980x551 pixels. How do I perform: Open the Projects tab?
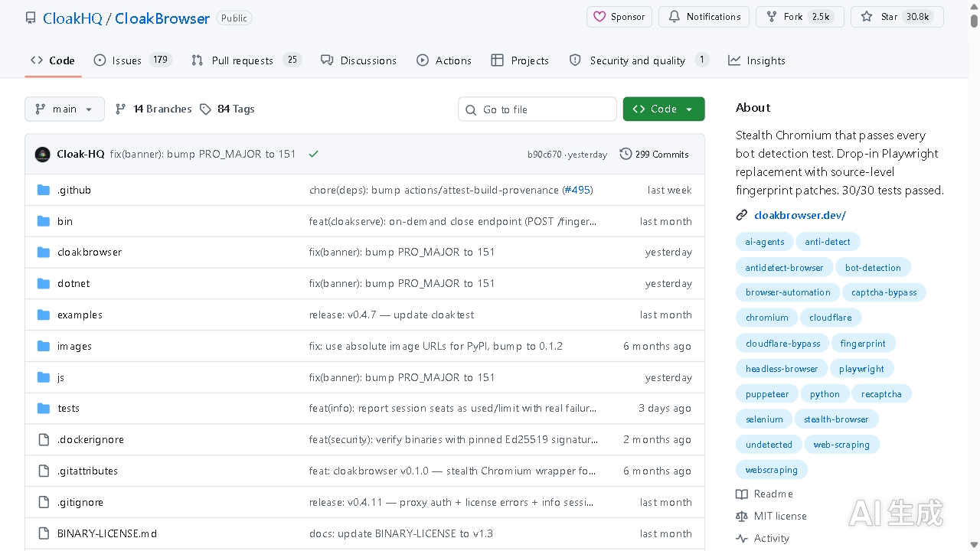(x=520, y=60)
